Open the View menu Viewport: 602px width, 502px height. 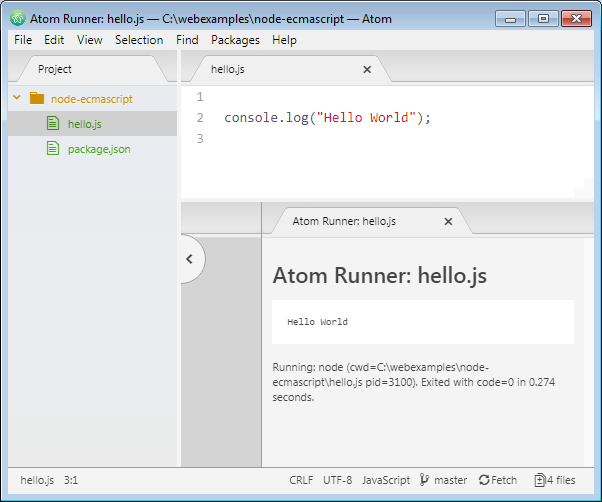coord(89,40)
